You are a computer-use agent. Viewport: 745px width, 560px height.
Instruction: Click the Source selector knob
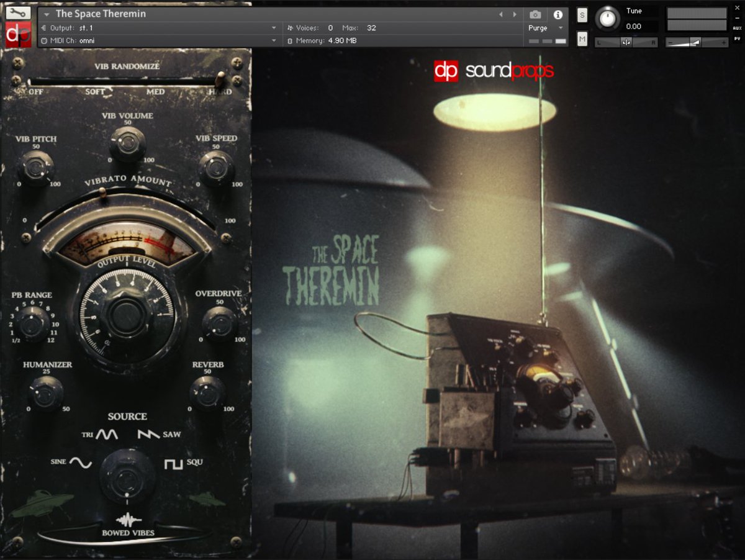127,477
